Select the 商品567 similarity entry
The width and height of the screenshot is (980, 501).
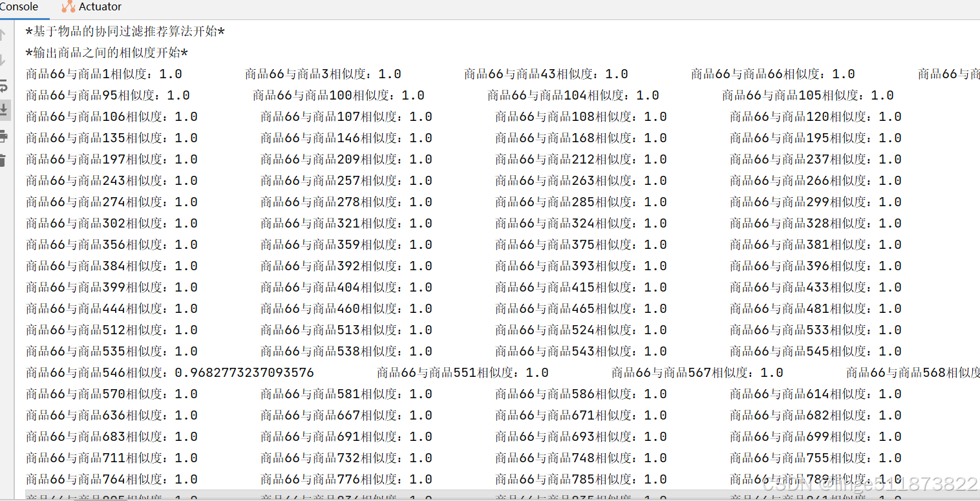coord(698,373)
